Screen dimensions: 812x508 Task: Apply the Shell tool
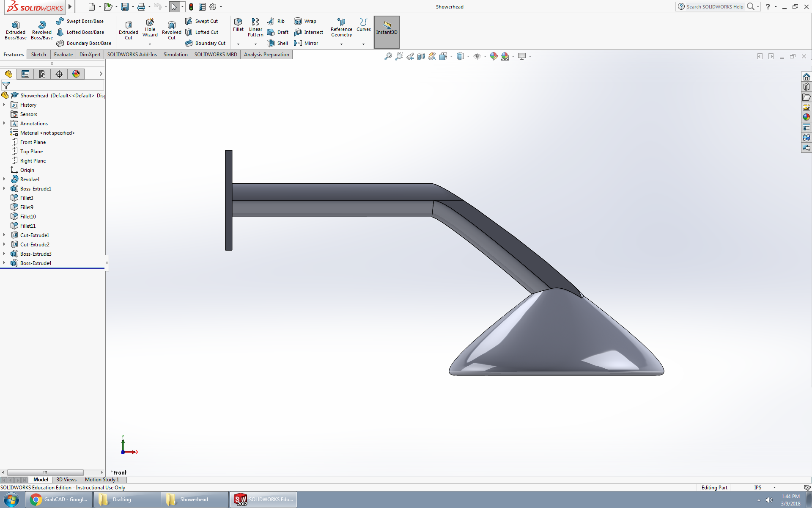277,43
